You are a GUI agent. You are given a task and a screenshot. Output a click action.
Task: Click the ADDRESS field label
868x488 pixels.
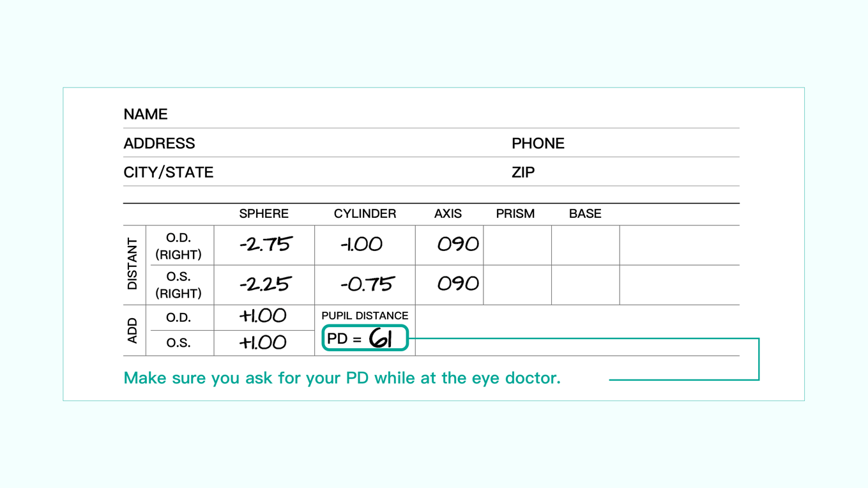159,144
